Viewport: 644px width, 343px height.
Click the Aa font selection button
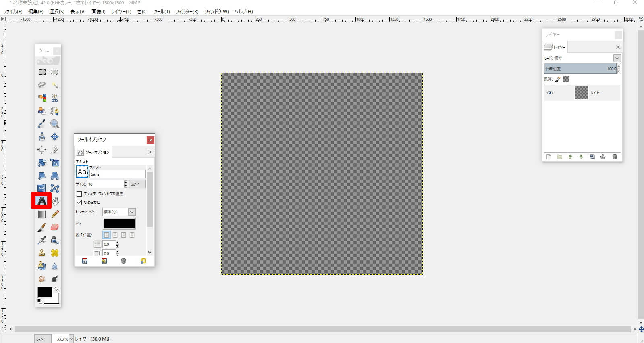pos(82,172)
